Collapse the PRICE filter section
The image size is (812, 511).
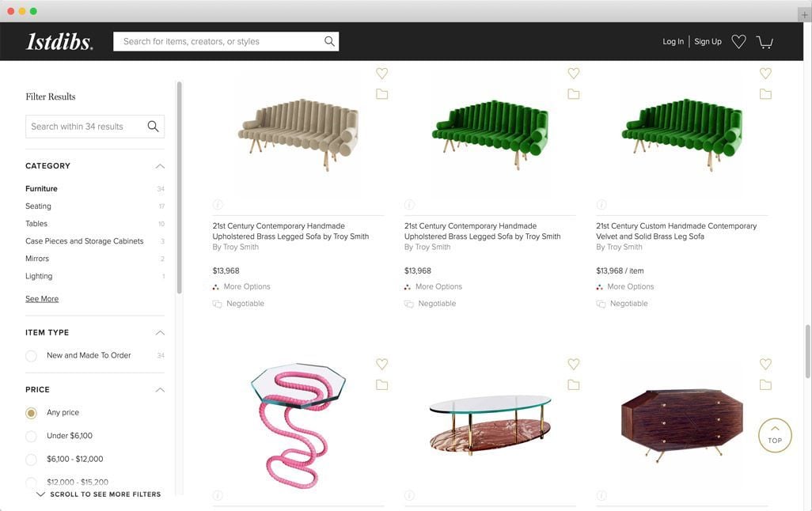(x=158, y=389)
